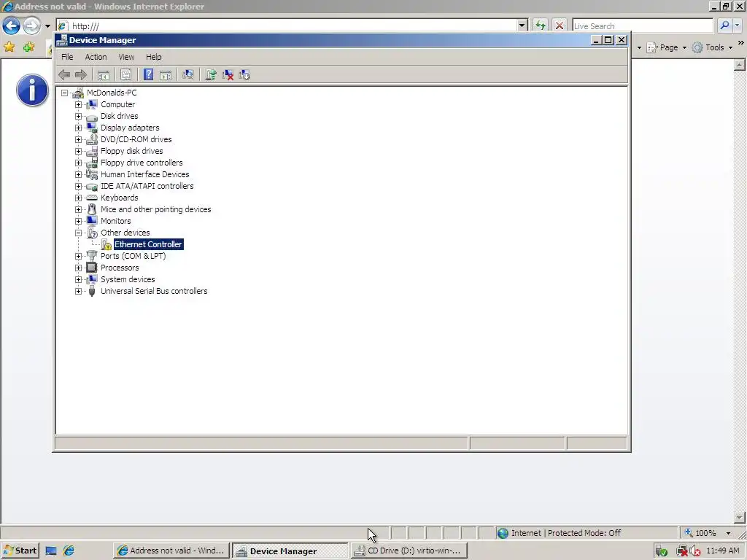
Task: Click the taskbar clock showing 11:49 AM
Action: click(722, 551)
